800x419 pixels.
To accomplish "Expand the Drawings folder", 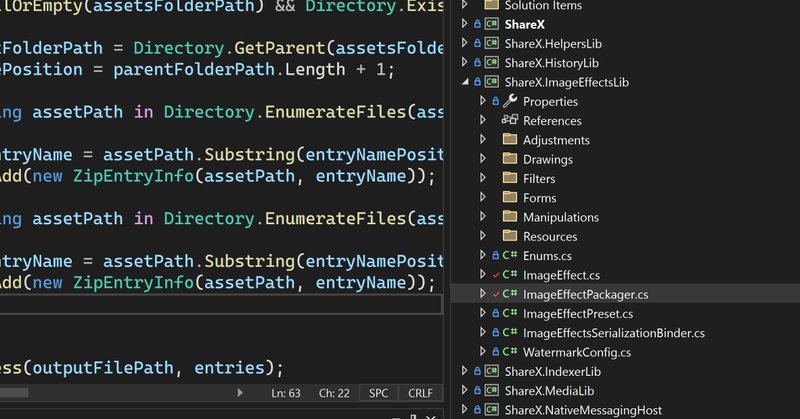I will click(x=483, y=159).
